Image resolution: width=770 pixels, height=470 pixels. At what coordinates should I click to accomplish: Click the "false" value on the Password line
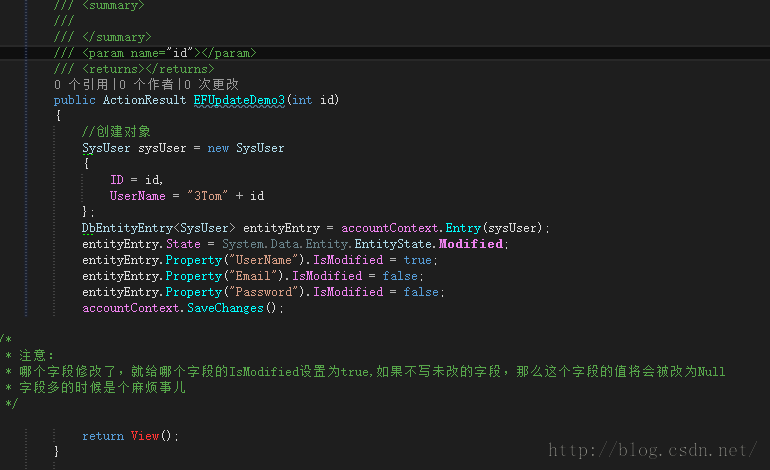421,292
